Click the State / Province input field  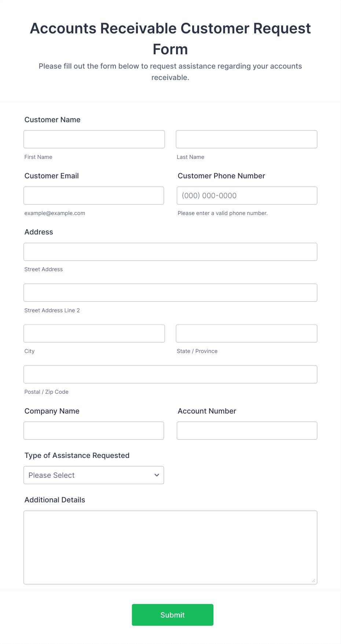point(246,333)
